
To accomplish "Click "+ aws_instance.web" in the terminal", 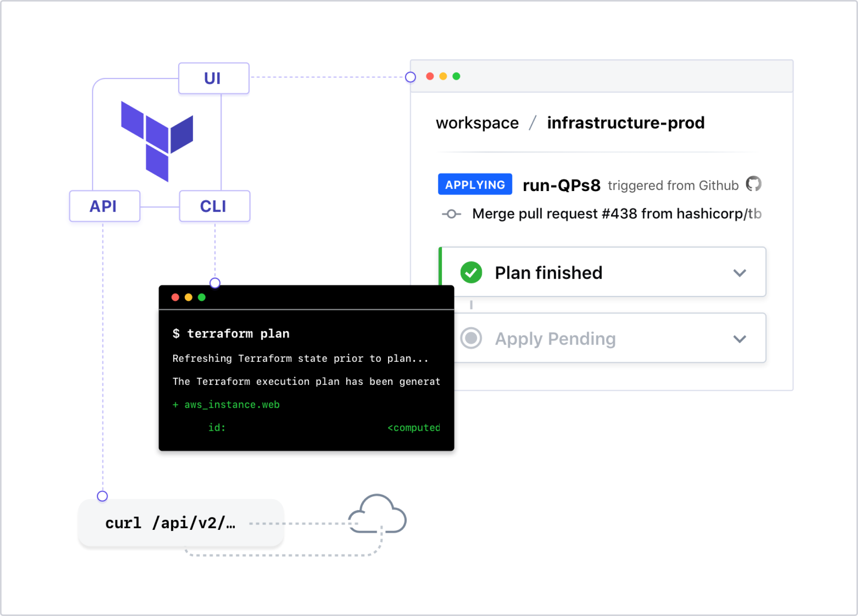I will coord(226,405).
